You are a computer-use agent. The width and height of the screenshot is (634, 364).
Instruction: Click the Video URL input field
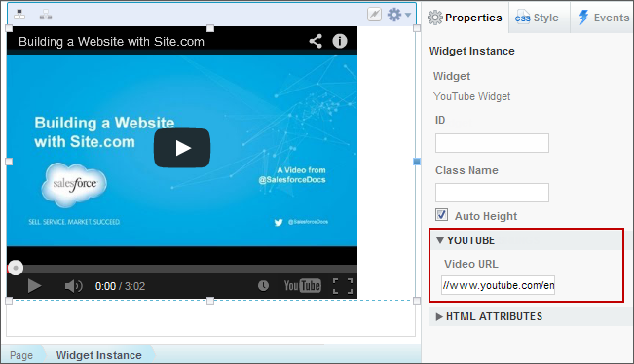tap(499, 285)
